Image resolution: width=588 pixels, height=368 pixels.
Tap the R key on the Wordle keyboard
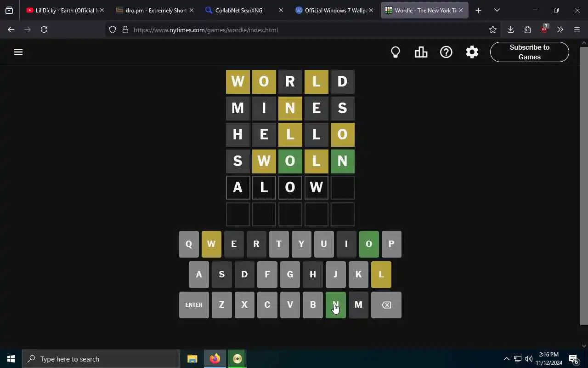coord(256,244)
